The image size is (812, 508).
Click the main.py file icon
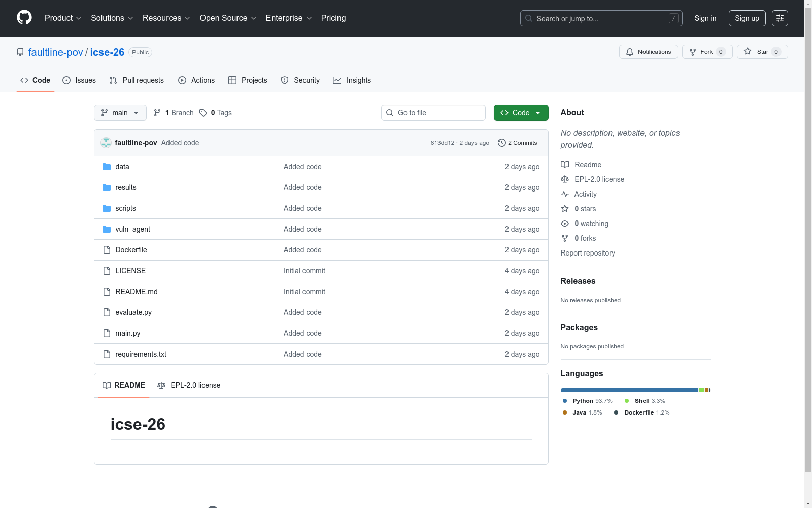click(107, 333)
